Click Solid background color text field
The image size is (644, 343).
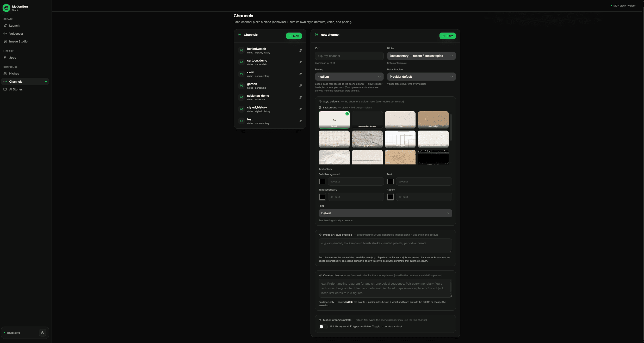(356, 181)
